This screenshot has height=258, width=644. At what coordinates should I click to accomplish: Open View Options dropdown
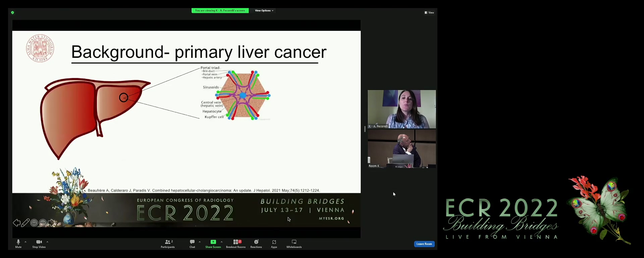click(x=264, y=10)
